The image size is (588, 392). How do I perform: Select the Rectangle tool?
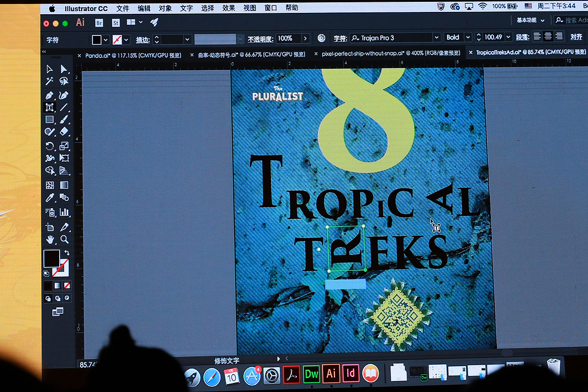50,119
